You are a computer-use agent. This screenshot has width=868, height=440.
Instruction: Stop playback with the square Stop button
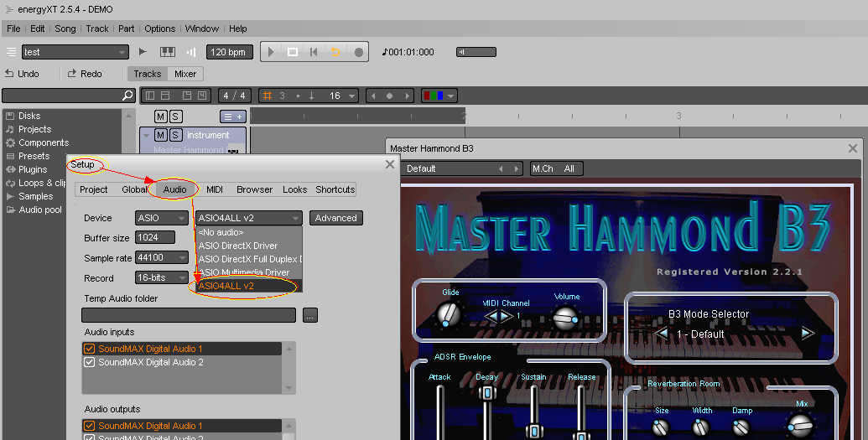pos(293,52)
